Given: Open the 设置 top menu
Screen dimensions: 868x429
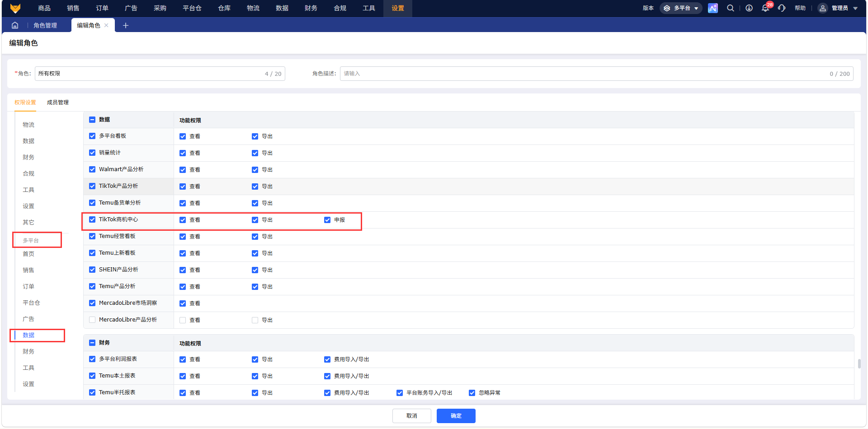Looking at the screenshot, I should pos(398,8).
